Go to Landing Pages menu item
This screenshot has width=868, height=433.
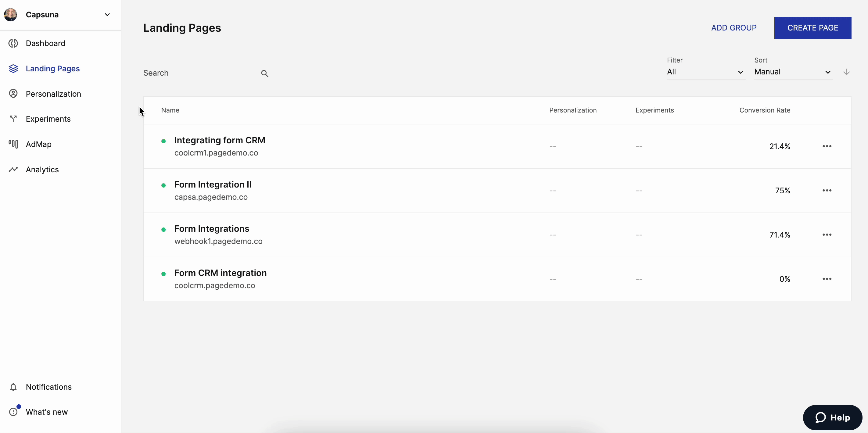[52, 68]
